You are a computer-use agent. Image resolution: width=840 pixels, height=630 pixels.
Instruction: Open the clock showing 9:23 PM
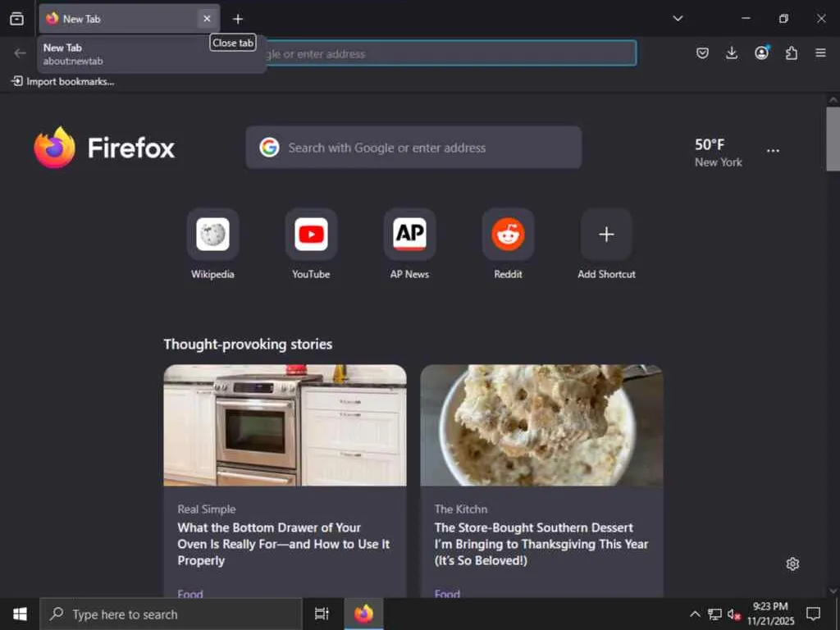coord(770,614)
